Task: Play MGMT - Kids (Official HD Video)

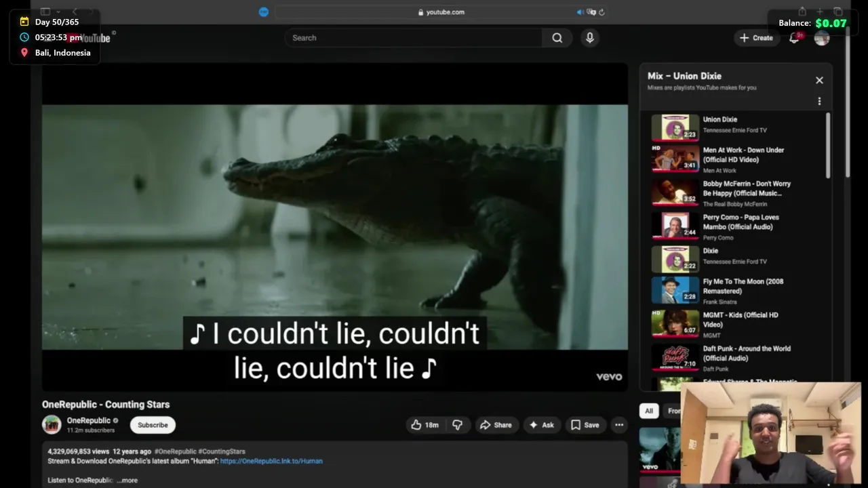Action: 736,325
